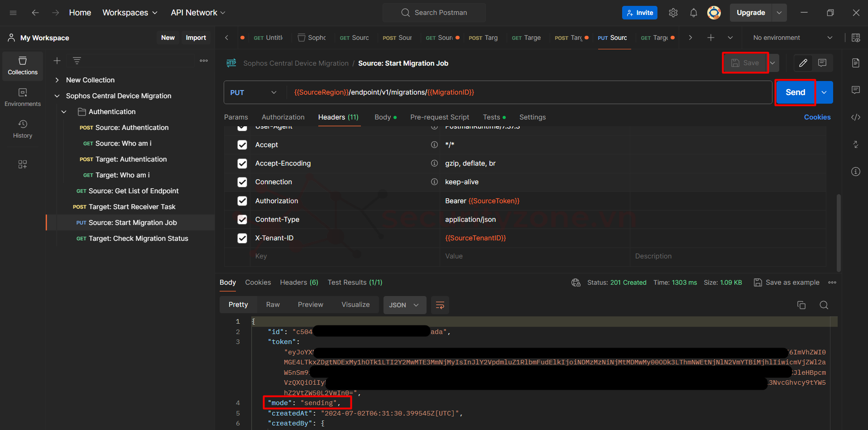Search the response body with the magnifier icon
Screen dimensions: 868x430
pyautogui.click(x=824, y=305)
